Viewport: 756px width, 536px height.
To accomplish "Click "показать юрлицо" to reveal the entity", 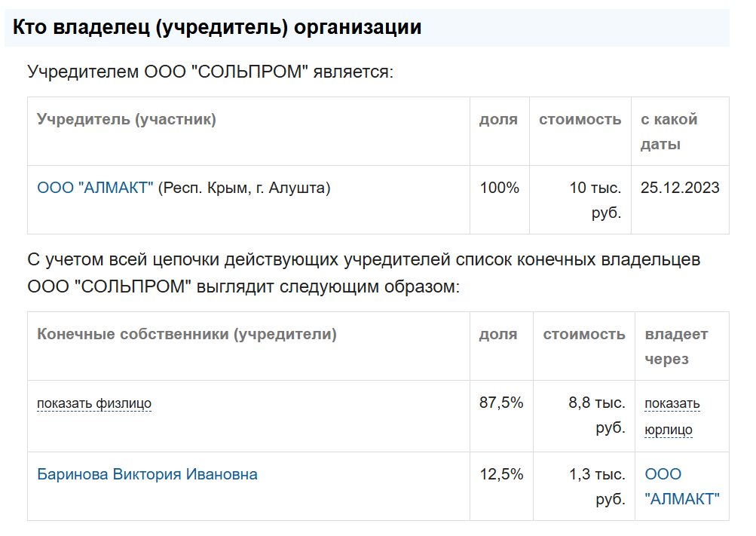I will (x=672, y=416).
